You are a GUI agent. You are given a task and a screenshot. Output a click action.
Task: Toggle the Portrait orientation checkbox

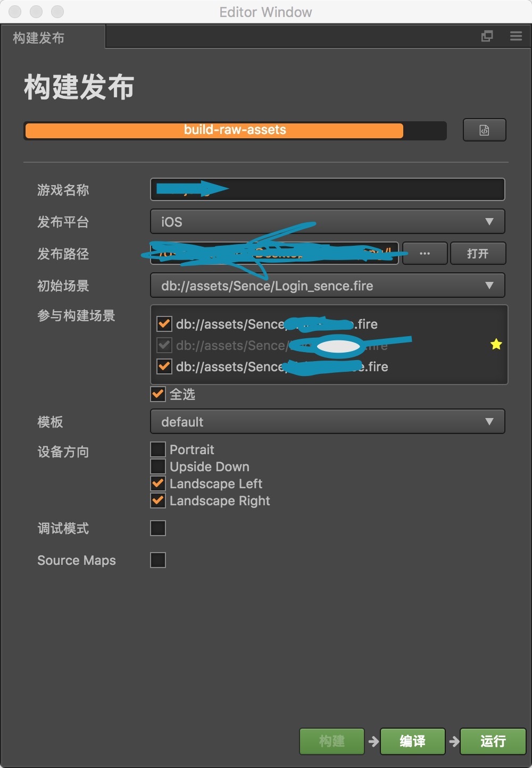[x=158, y=449]
